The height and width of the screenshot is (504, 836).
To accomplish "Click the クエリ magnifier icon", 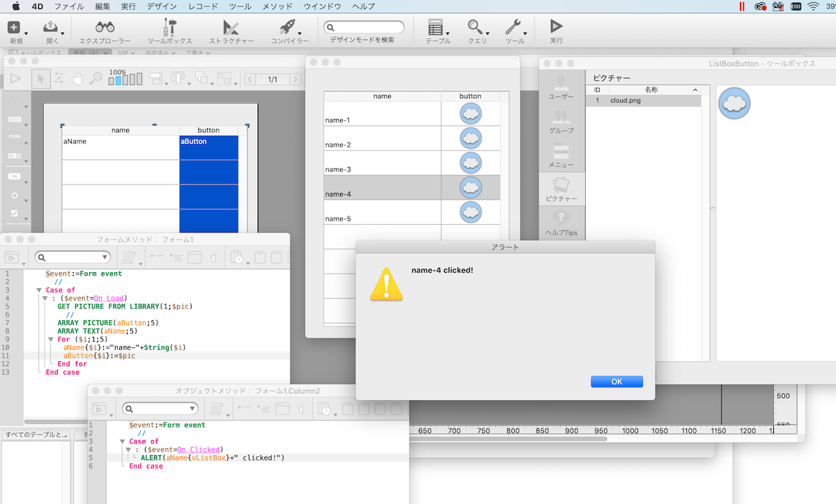I will point(475,28).
